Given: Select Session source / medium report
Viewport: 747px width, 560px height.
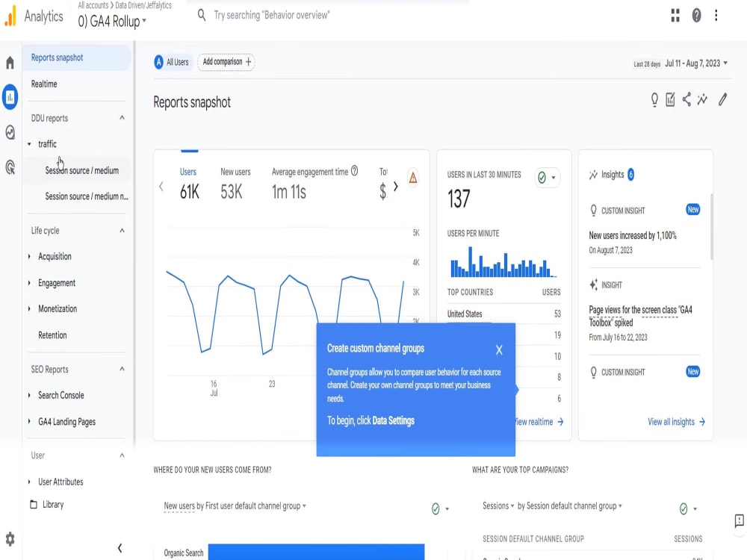Looking at the screenshot, I should coord(82,170).
